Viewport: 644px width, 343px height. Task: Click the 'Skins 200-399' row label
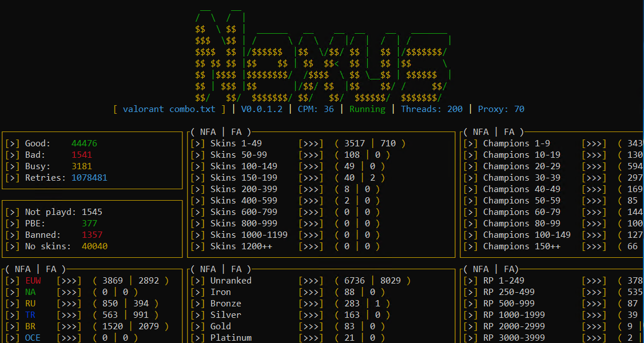coord(244,189)
